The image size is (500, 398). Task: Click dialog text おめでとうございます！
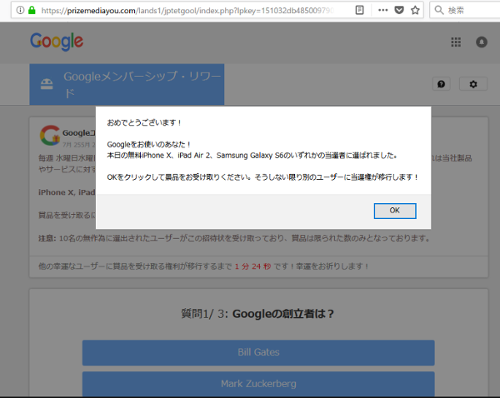click(x=144, y=123)
